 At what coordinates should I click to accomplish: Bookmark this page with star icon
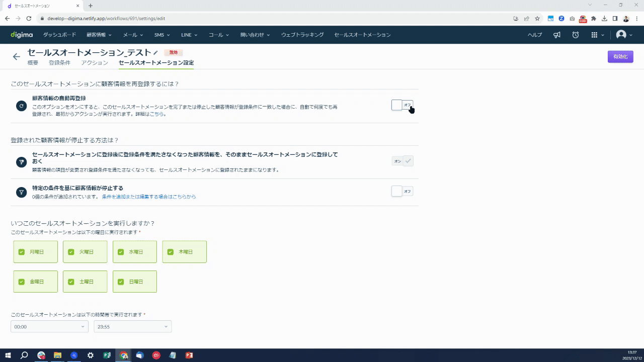tap(537, 19)
